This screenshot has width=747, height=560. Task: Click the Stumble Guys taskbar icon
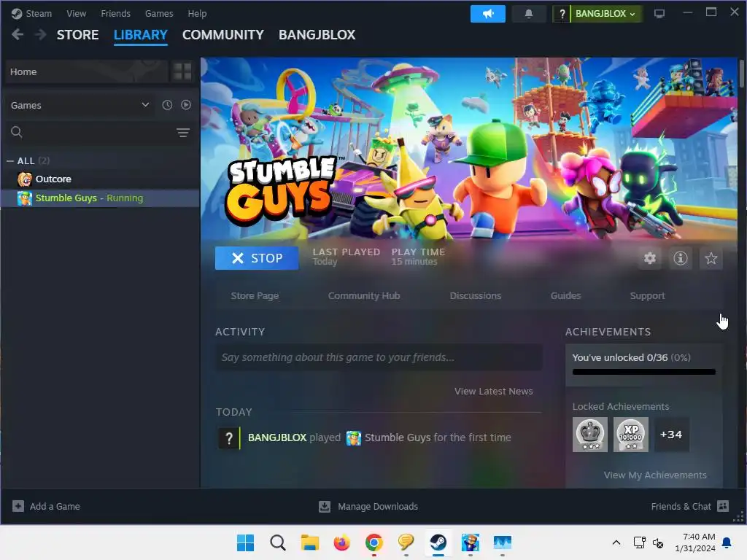coord(471,542)
